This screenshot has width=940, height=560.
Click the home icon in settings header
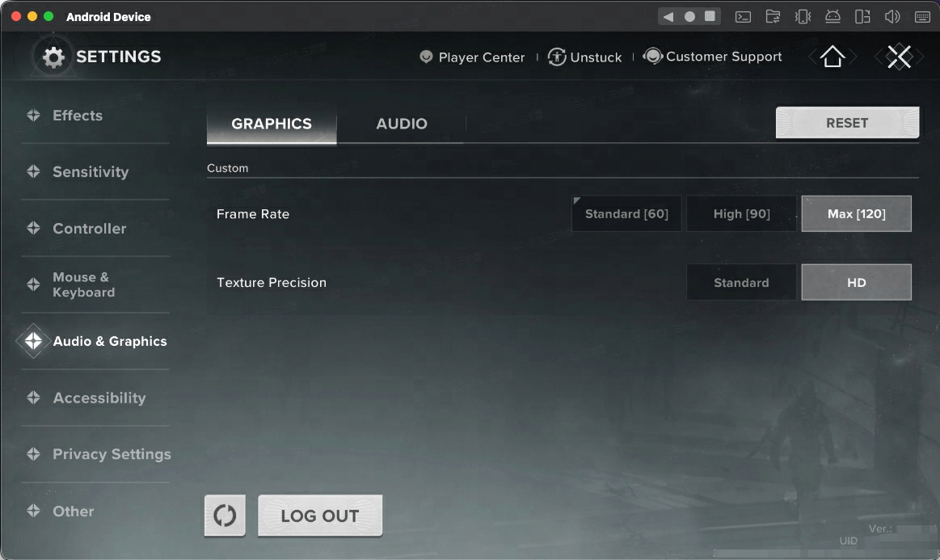(x=832, y=57)
